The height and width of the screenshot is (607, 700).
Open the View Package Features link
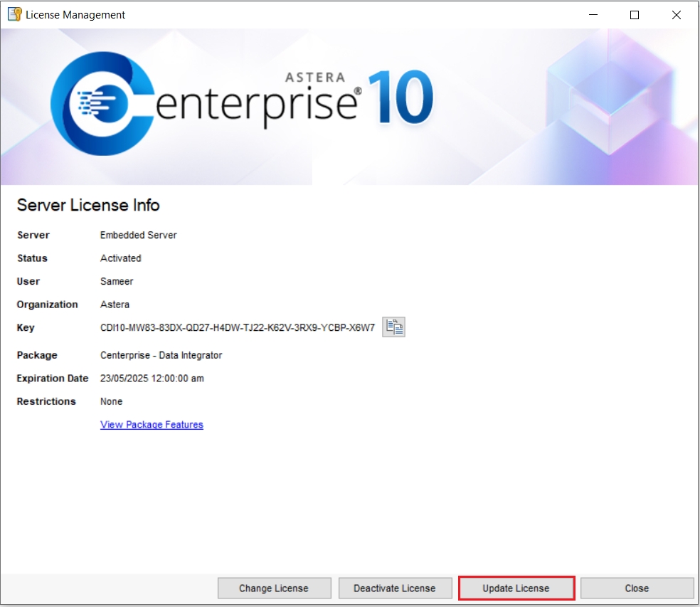[x=152, y=424]
